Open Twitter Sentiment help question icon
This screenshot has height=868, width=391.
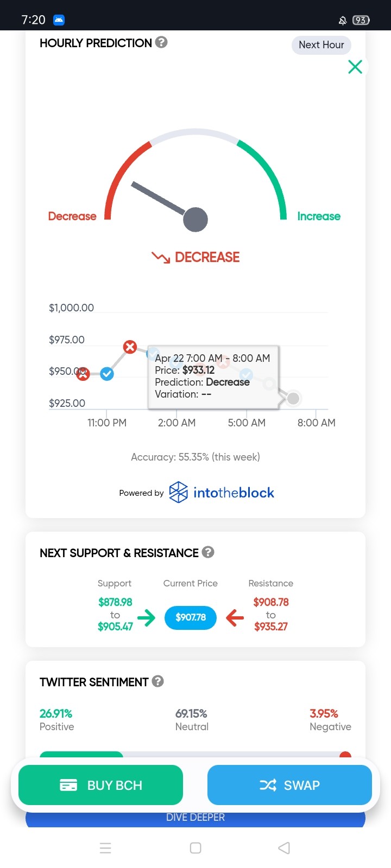click(158, 681)
